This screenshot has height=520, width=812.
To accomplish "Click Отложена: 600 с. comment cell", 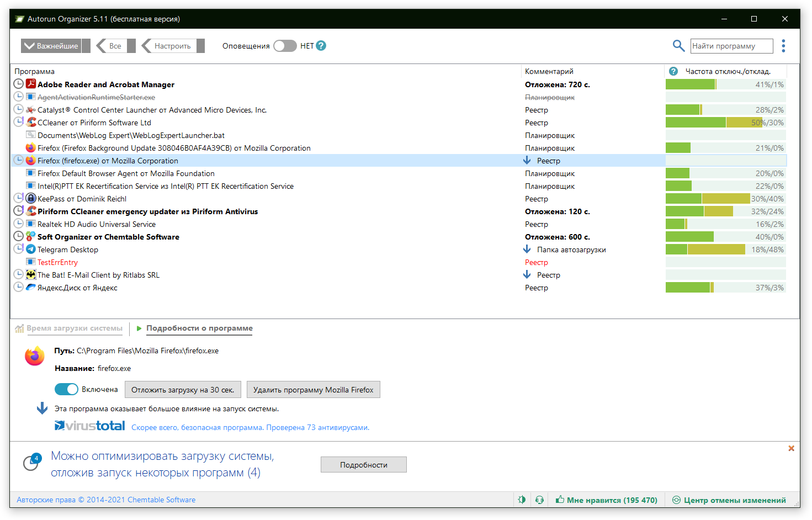I will [558, 237].
